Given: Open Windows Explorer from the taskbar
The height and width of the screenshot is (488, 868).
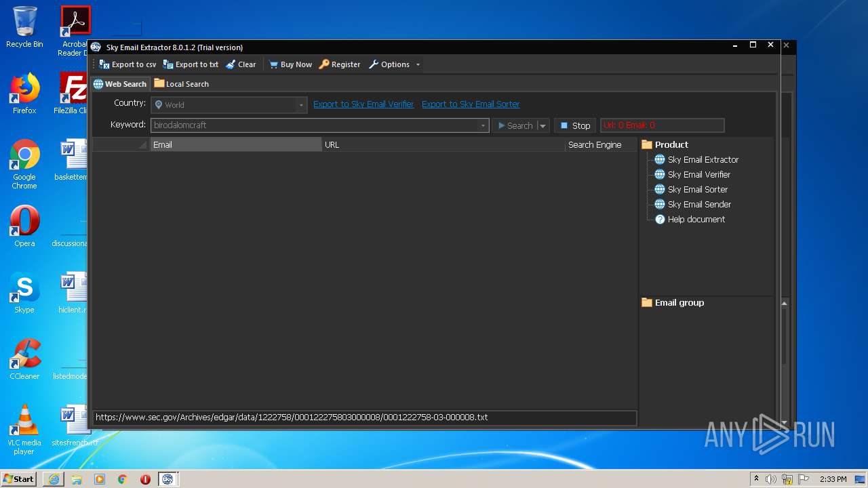Looking at the screenshot, I should pos(77,479).
